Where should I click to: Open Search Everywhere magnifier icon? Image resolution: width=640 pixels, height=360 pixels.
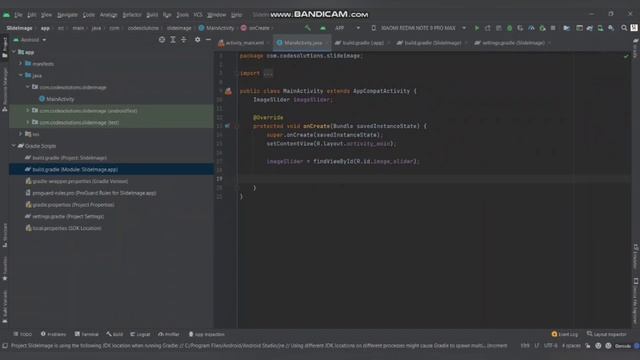point(624,28)
